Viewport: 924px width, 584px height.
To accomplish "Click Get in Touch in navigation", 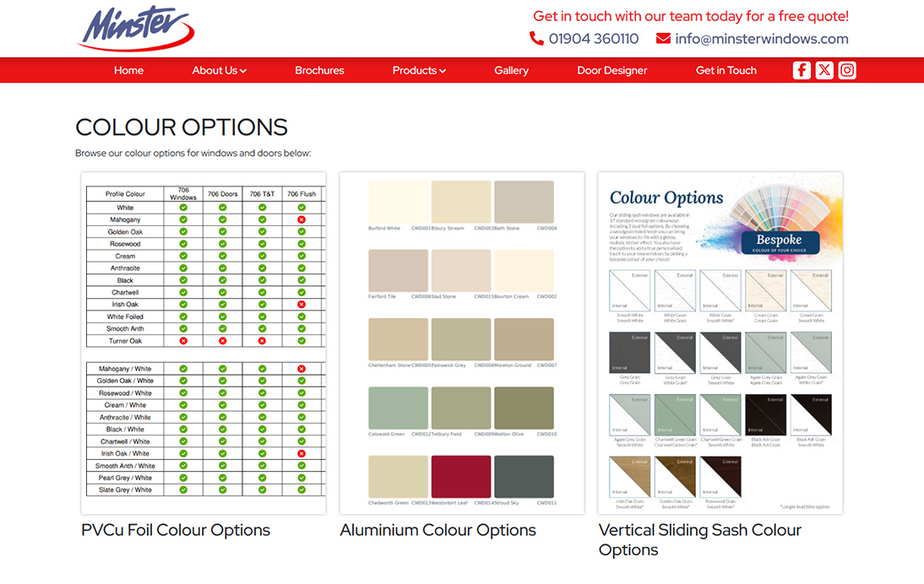I will pyautogui.click(x=726, y=70).
